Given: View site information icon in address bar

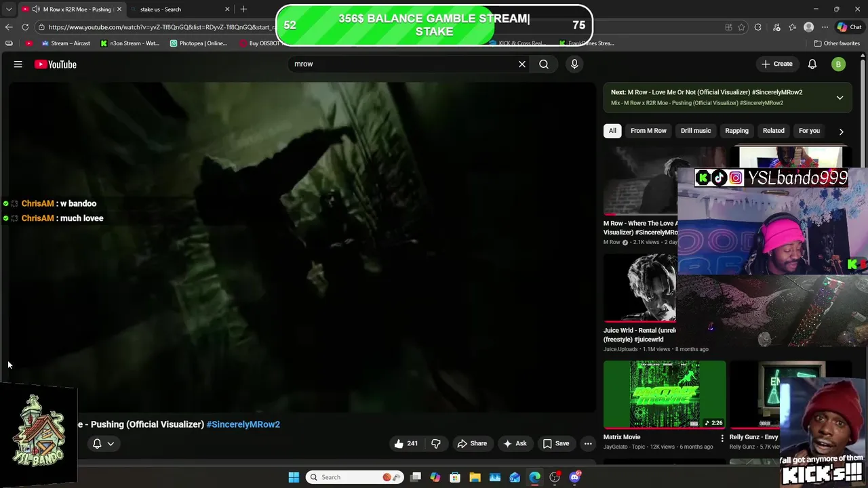Looking at the screenshot, I should (x=41, y=27).
